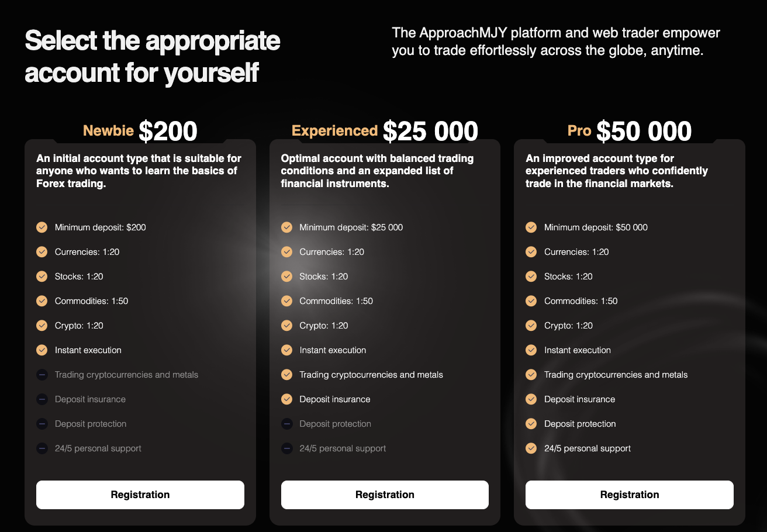The image size is (767, 532).
Task: Click Experienced Commodities 1:50 check icon
Action: pyautogui.click(x=286, y=301)
